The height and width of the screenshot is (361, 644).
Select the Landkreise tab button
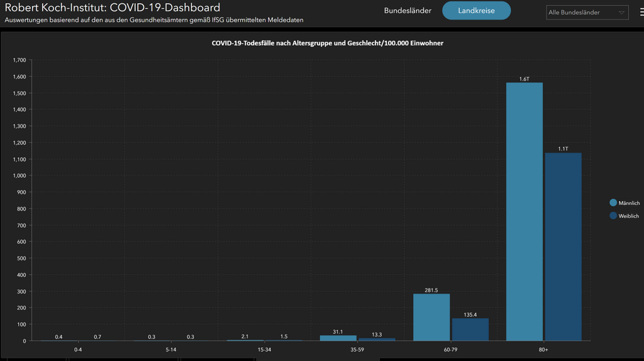pyautogui.click(x=477, y=11)
